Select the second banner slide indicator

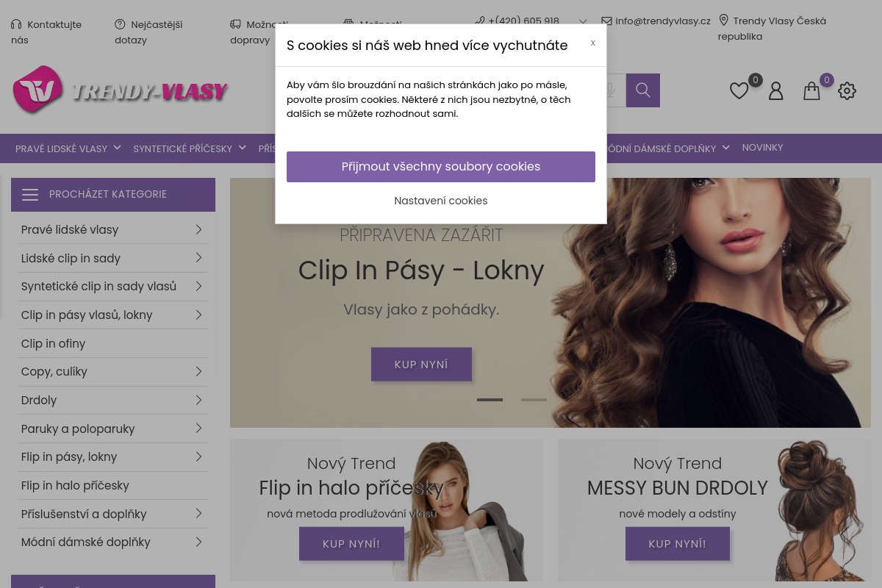(534, 400)
